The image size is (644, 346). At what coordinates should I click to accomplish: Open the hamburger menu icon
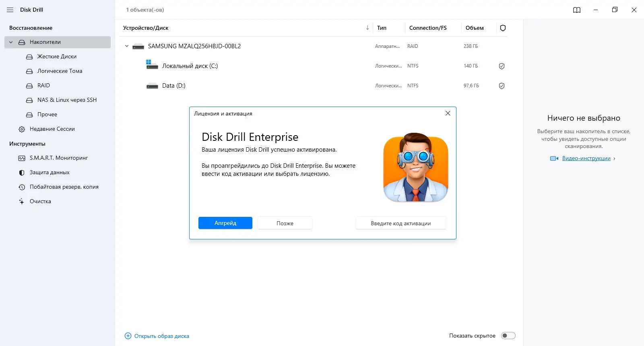point(10,10)
